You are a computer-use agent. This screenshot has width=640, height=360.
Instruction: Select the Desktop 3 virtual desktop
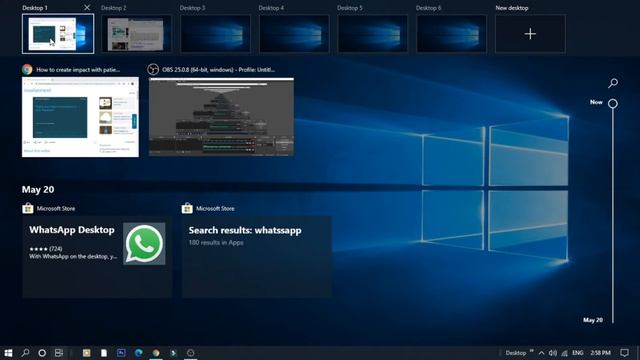coord(216,34)
